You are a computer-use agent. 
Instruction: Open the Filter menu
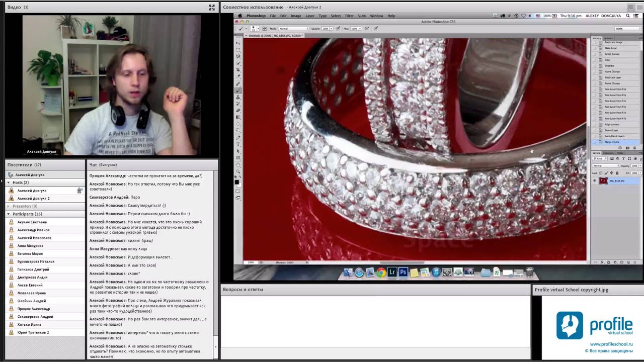[x=349, y=16]
